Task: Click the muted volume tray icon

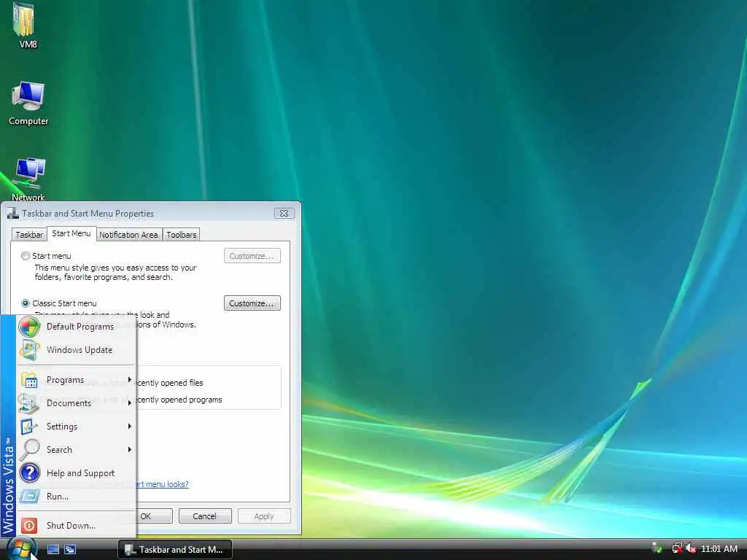Action: click(690, 548)
